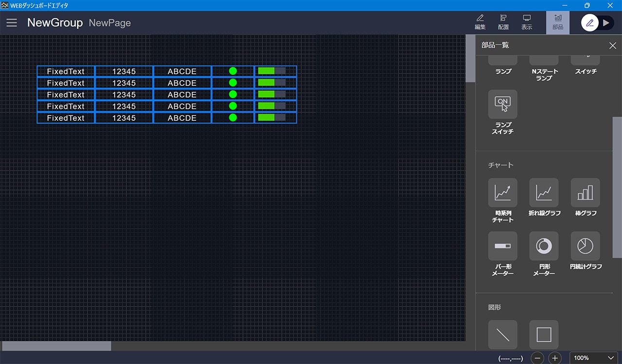Select the line graph (折れ線グラフ) part
The height and width of the screenshot is (364, 622).
pyautogui.click(x=544, y=193)
